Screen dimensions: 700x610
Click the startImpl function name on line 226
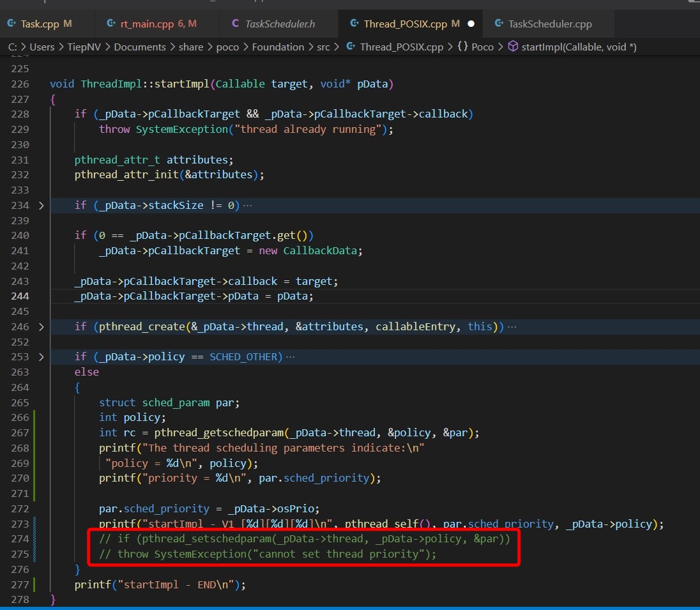click(181, 84)
